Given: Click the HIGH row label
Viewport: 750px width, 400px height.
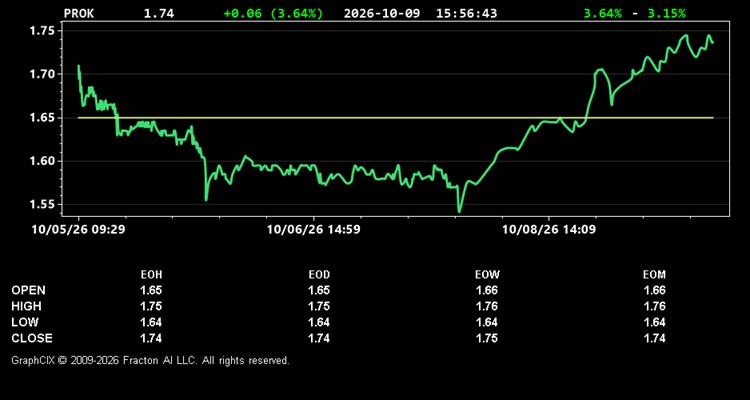Looking at the screenshot, I should (x=26, y=306).
